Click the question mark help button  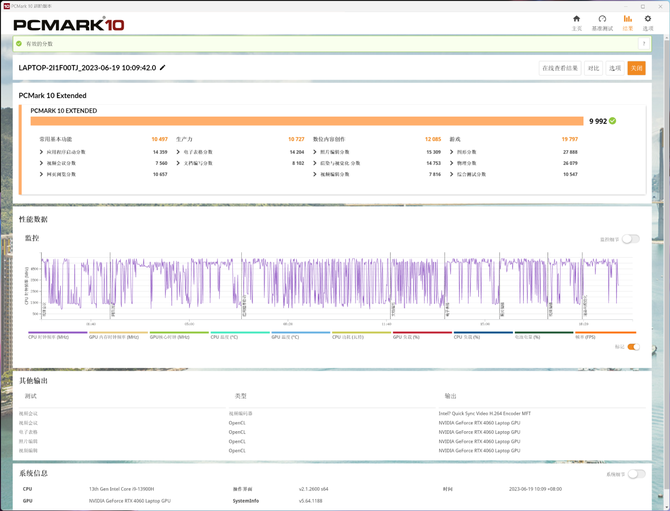click(644, 44)
